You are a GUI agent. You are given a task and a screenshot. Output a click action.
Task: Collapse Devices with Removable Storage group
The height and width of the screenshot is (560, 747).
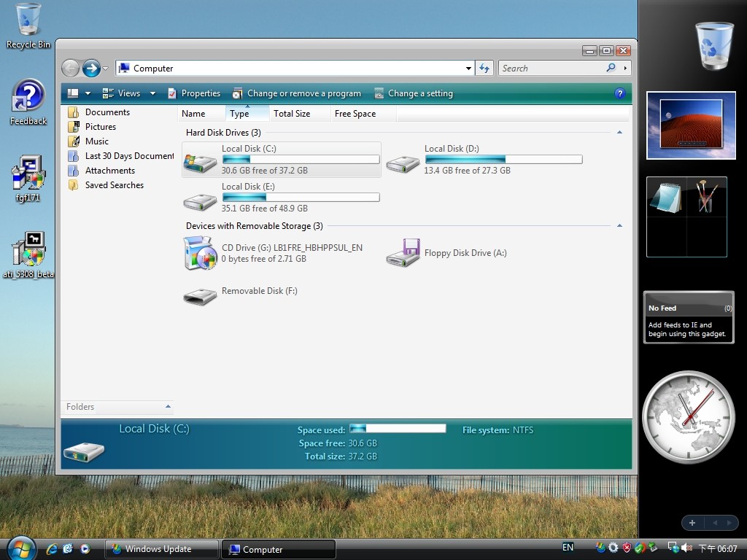(x=619, y=225)
